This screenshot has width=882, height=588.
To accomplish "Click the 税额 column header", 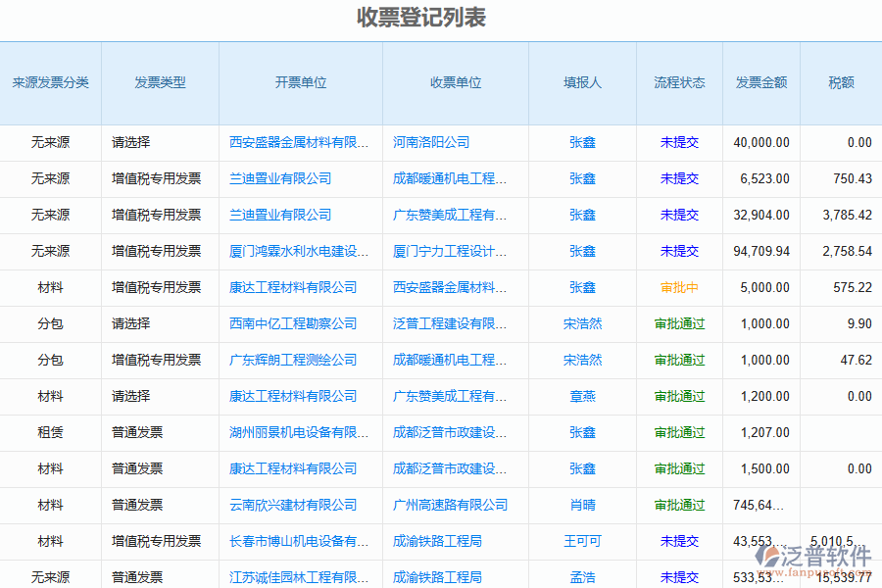I will 841,83.
